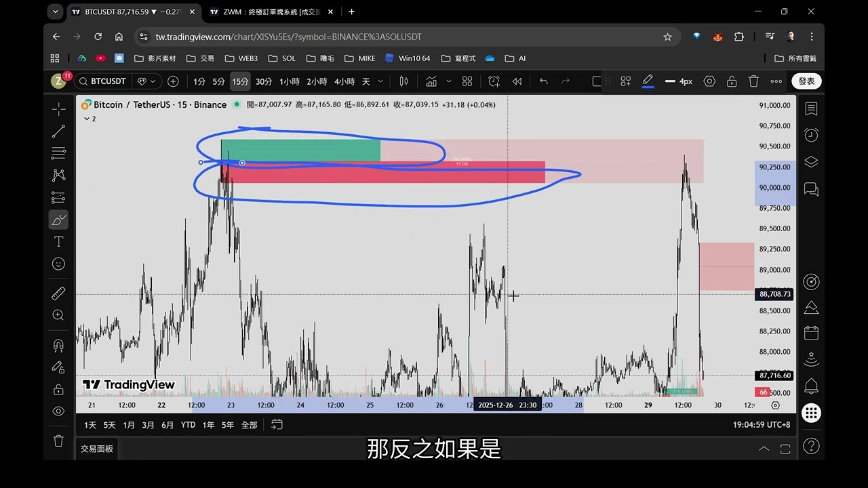
Task: Select the 1天 date range
Action: [x=90, y=425]
